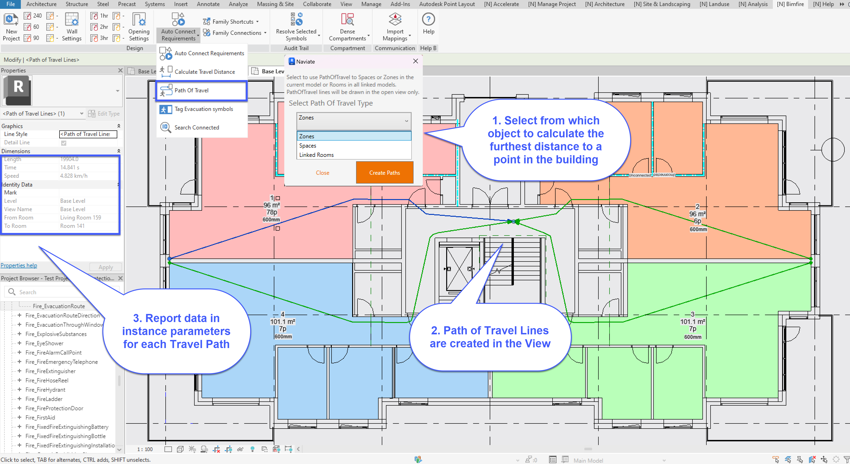Select the Fire_FireProtectionDoor tree item
The width and height of the screenshot is (850, 464).
[54, 408]
